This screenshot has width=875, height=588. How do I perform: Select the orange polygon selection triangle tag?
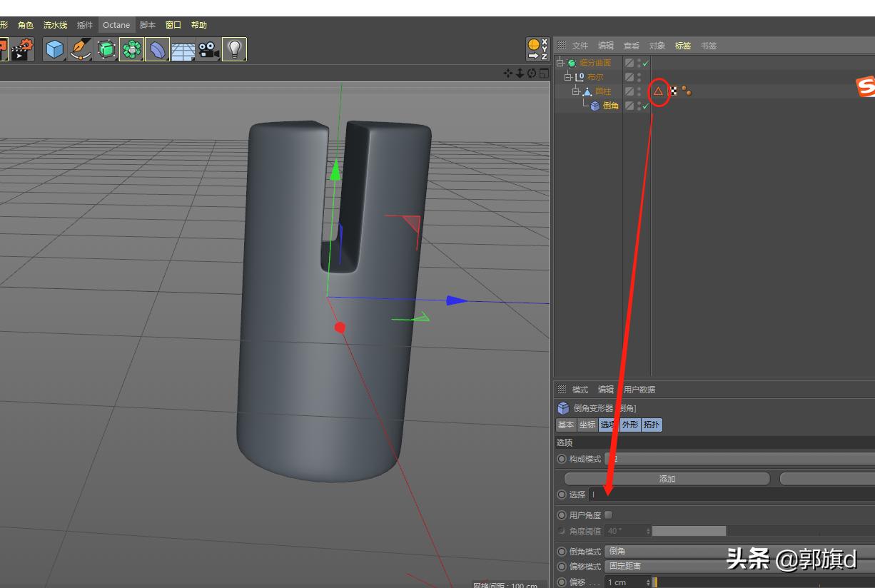[x=659, y=91]
